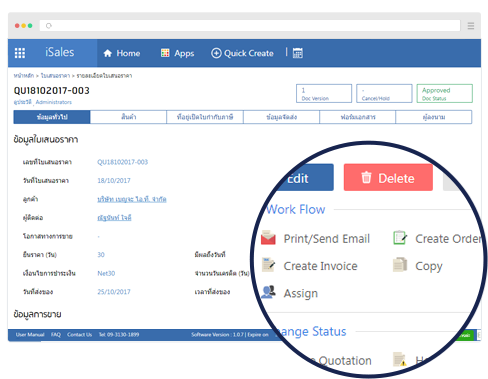
Task: Open the customer company name link
Action: coord(132,199)
